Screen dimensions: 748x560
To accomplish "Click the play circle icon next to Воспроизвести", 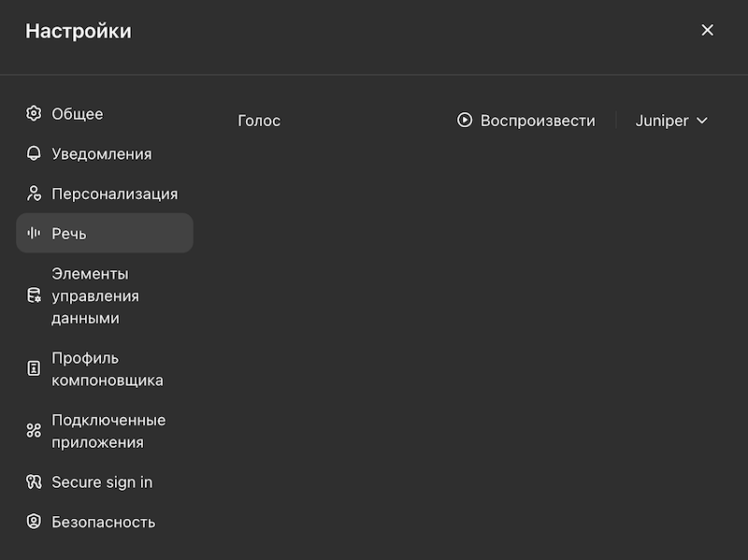I will [465, 121].
